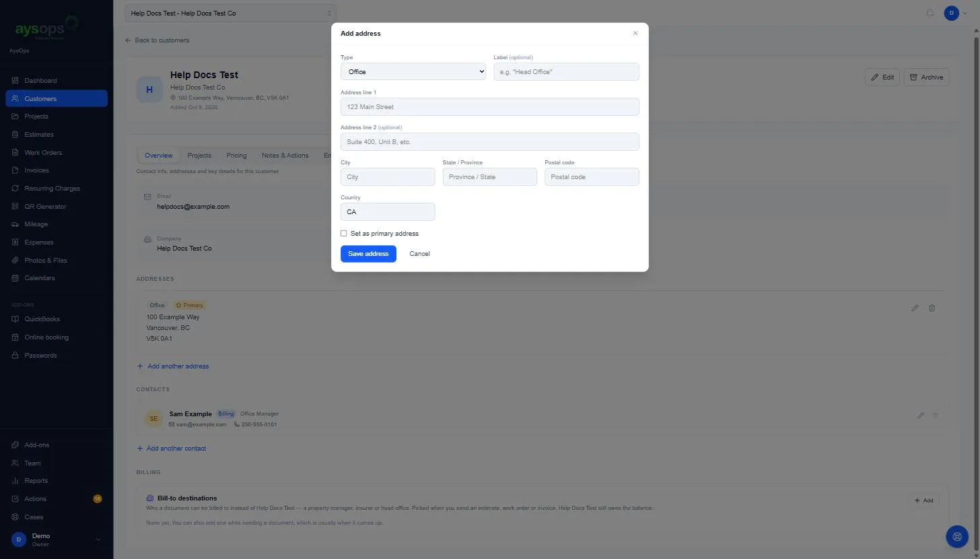980x559 pixels.
Task: Click Add in Bill-to destinations
Action: (x=923, y=500)
